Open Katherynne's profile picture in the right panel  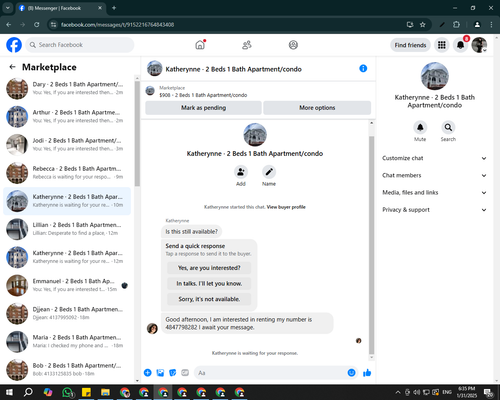click(435, 76)
